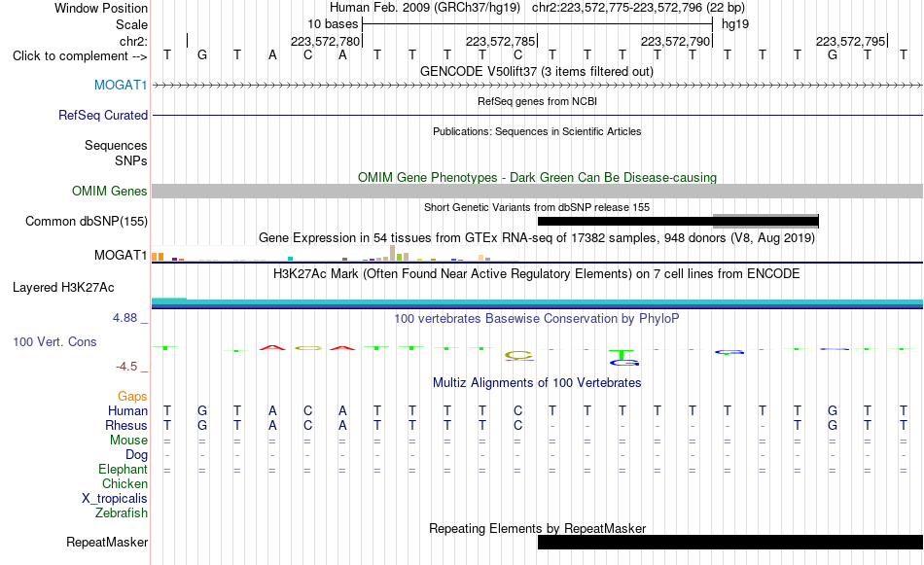Select the OMIM Genes track label

(110, 191)
